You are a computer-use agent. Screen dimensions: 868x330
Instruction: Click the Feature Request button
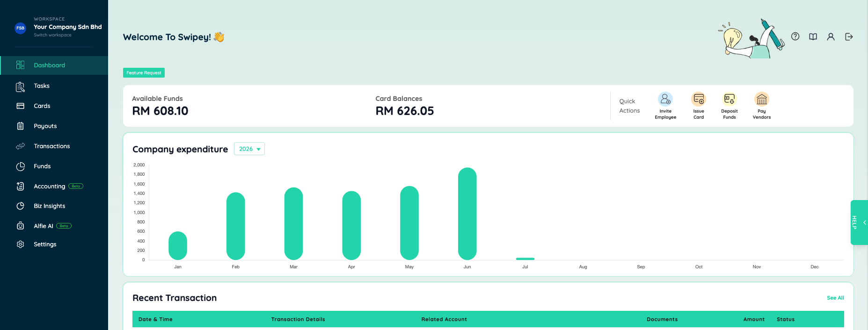tap(144, 73)
